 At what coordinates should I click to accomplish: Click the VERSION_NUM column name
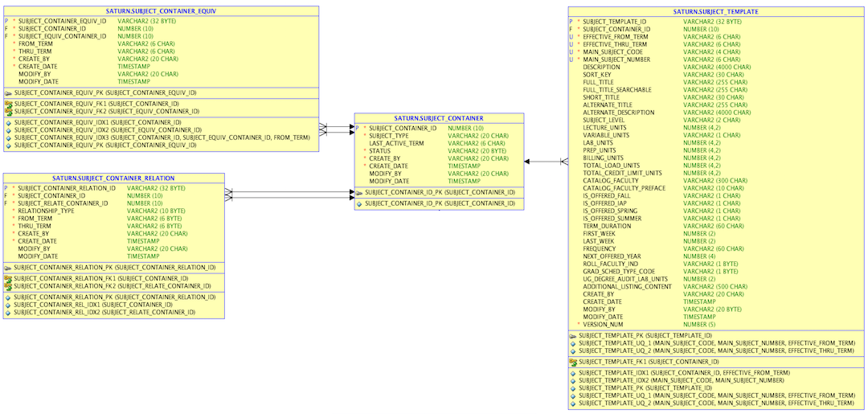tap(604, 324)
